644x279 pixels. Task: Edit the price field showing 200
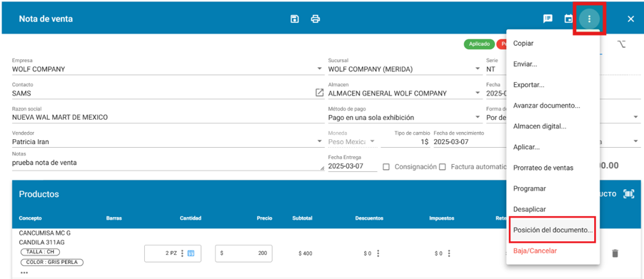(x=243, y=253)
